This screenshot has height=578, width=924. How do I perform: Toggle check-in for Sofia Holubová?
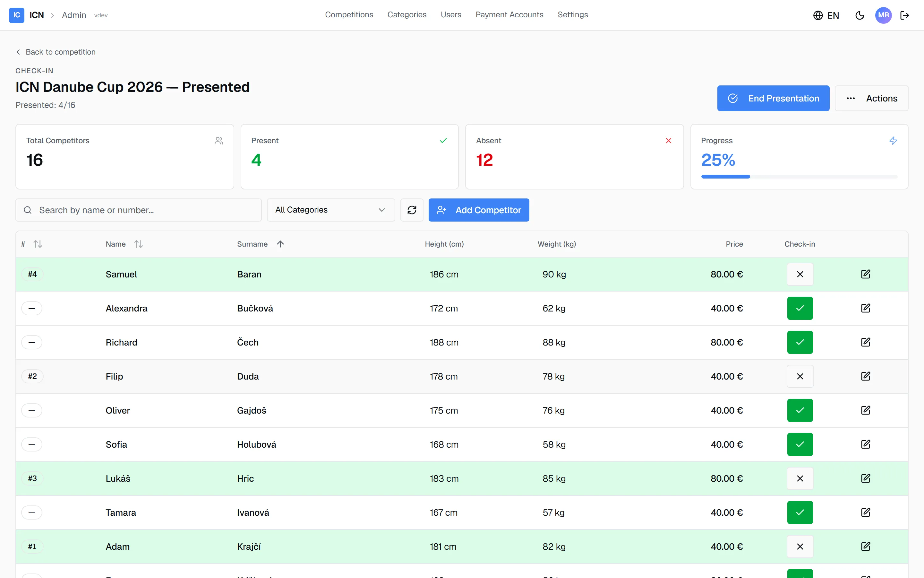click(x=800, y=444)
